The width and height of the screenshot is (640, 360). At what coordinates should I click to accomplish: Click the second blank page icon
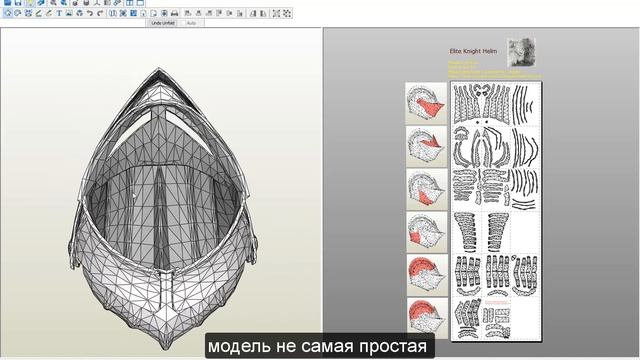[x=153, y=13]
